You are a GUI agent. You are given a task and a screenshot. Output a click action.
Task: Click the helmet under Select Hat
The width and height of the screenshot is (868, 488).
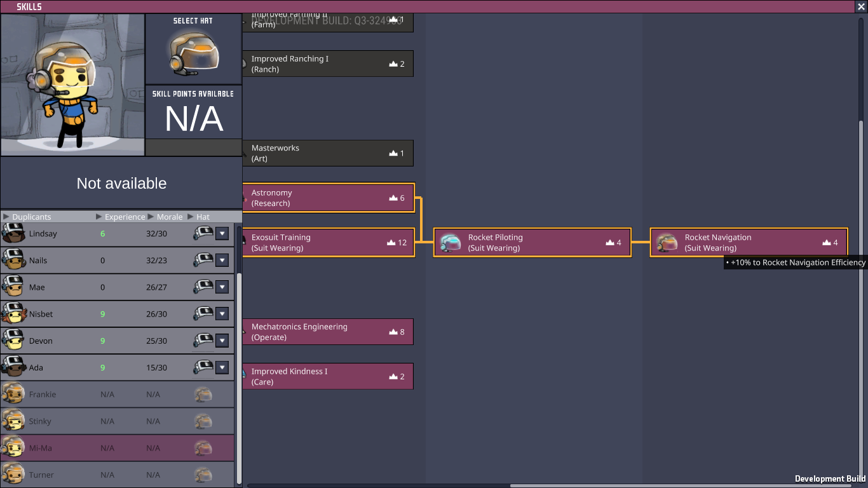pyautogui.click(x=194, y=51)
